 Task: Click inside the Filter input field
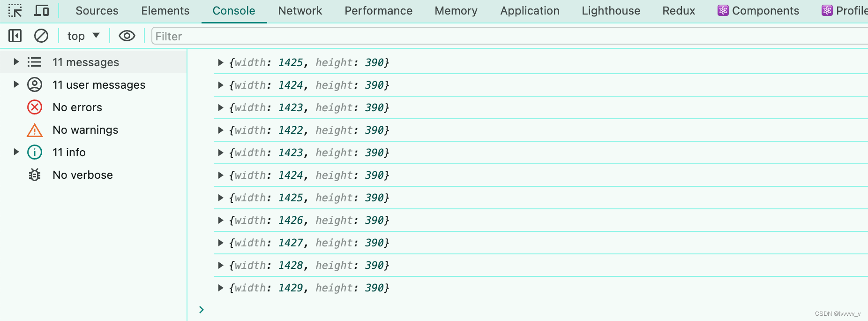tap(328, 36)
